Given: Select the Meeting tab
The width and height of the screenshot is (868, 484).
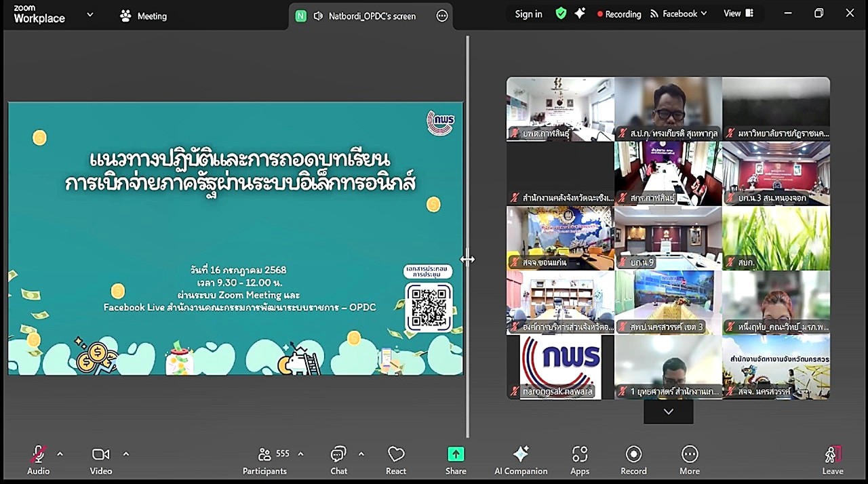Looking at the screenshot, I should tap(143, 16).
